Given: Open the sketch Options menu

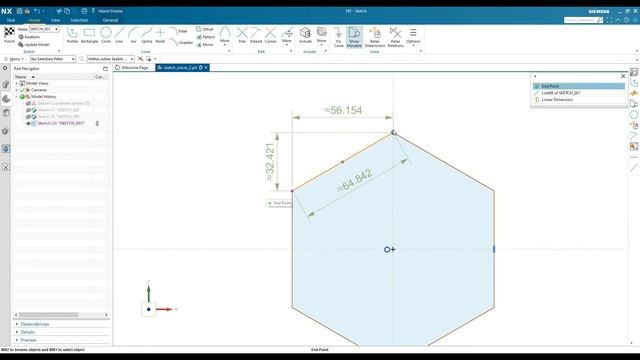Looking at the screenshot, I should tap(413, 36).
